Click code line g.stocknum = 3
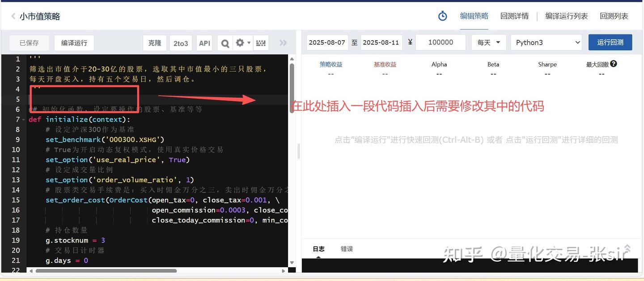The image size is (644, 281). coord(75,240)
